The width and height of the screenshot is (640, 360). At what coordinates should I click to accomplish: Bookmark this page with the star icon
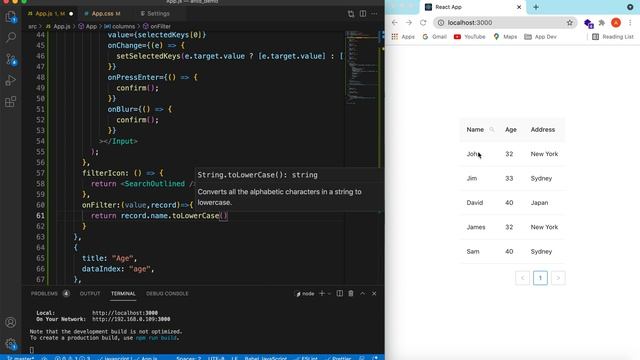coord(570,22)
